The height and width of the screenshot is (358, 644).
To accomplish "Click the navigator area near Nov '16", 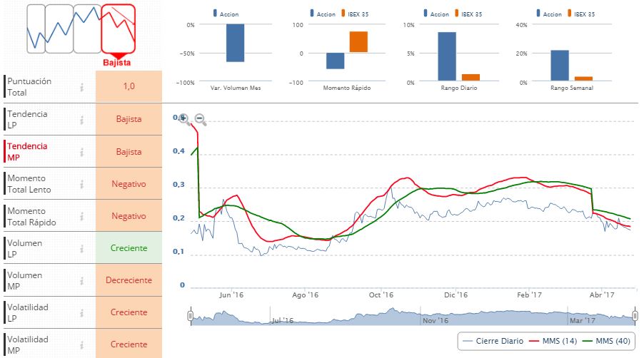I will (x=436, y=320).
